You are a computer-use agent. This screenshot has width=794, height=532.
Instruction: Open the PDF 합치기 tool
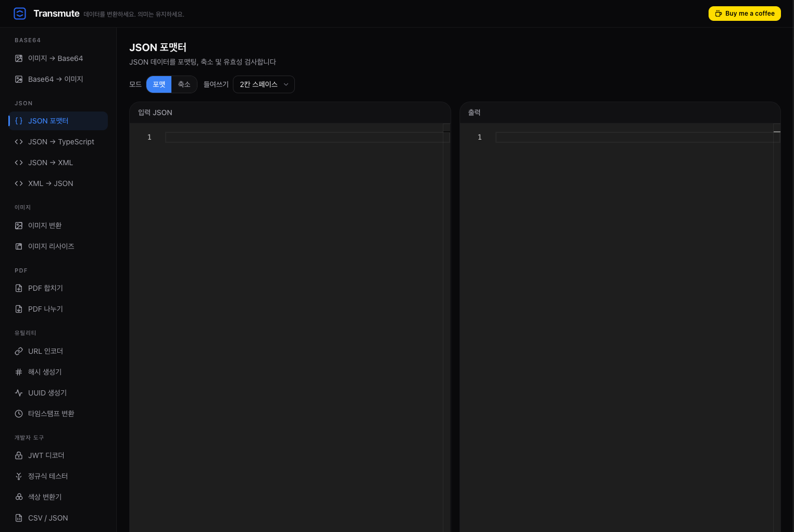tap(45, 288)
